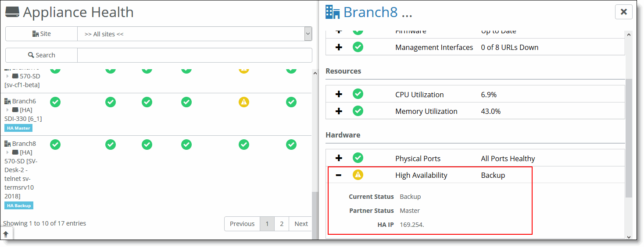Click the details panel scroll down arrow
Screen dimensions: 644x247
[x=629, y=237]
